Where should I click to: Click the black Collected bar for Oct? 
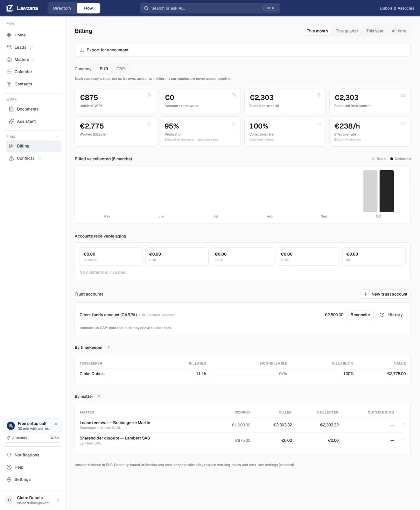[x=387, y=191]
